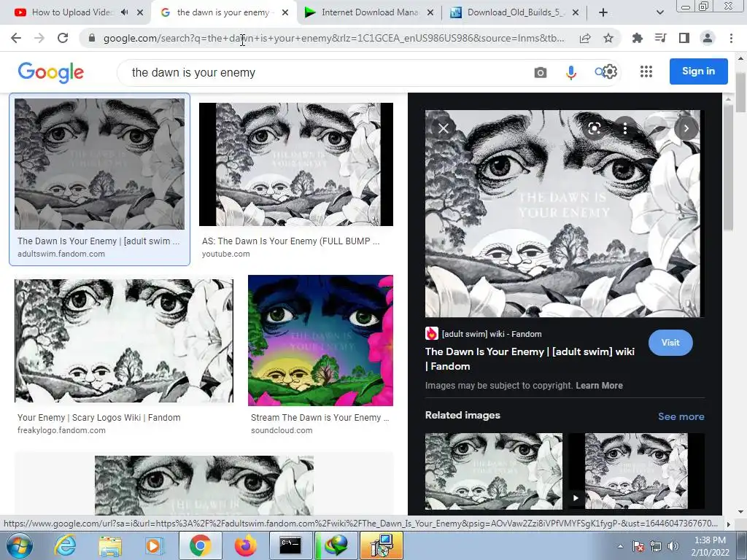Click the Visit button
747x560 pixels.
click(x=670, y=343)
